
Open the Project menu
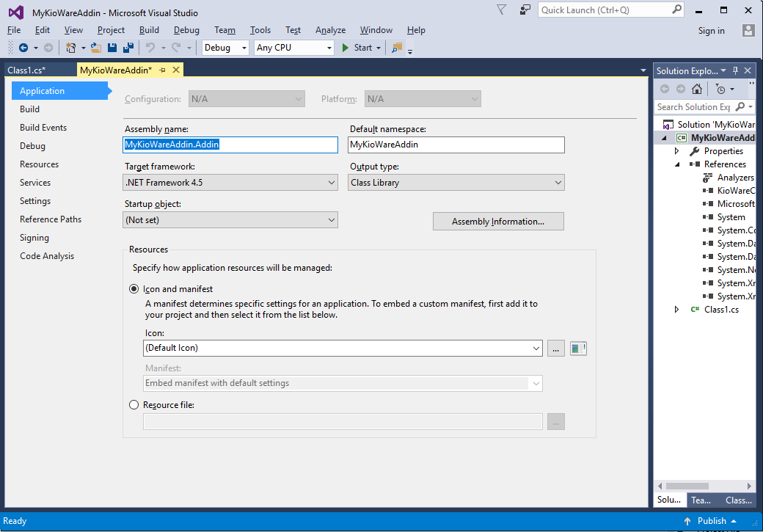[x=111, y=30]
